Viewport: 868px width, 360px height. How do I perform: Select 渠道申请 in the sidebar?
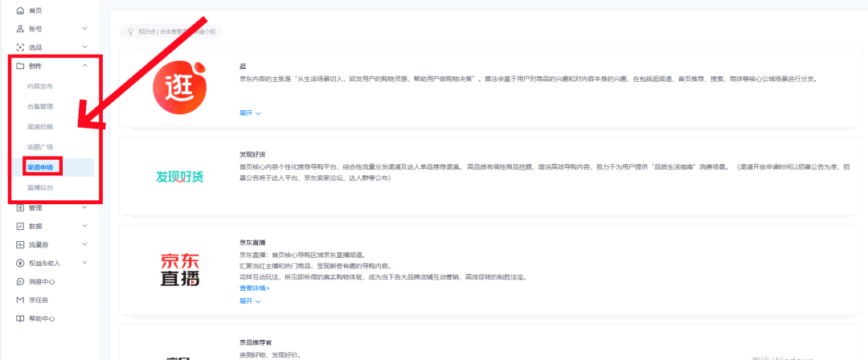click(x=40, y=167)
